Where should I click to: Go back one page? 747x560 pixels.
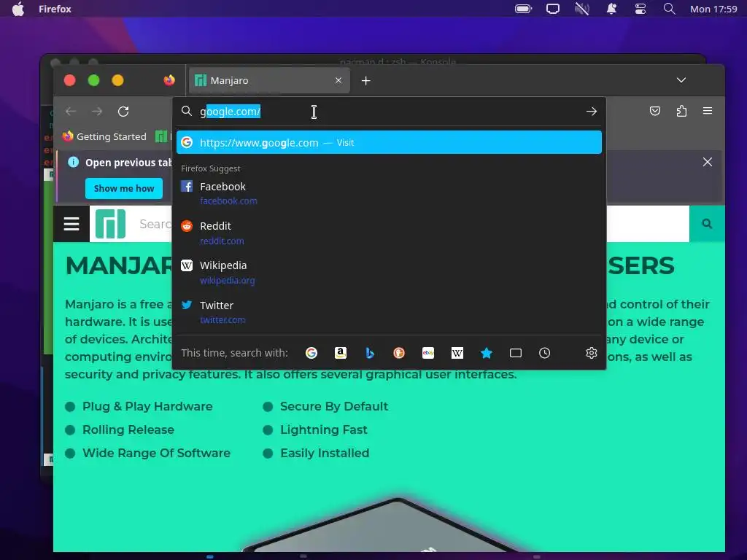coord(71,112)
